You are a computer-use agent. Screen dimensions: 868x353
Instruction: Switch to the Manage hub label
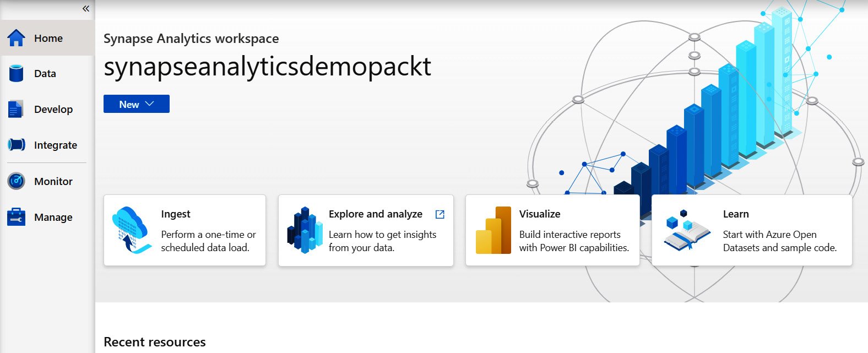53,217
